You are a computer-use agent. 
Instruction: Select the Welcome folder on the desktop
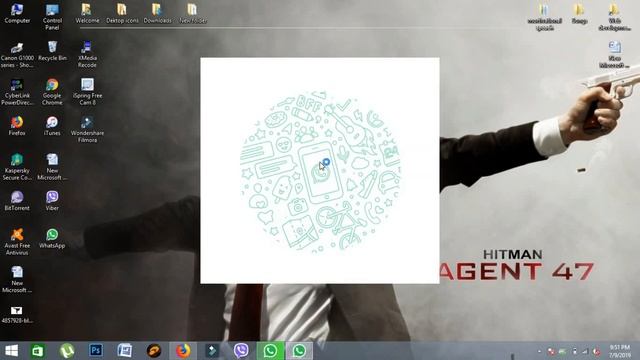(x=87, y=13)
